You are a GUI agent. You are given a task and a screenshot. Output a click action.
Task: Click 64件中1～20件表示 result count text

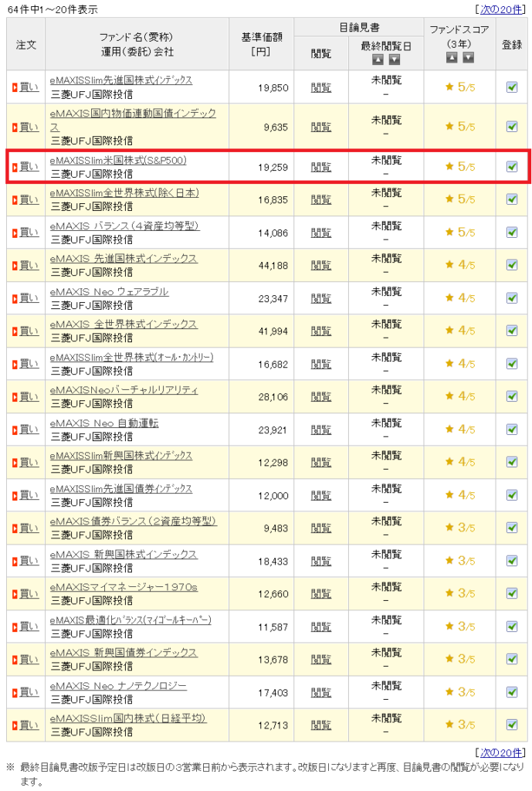tap(53, 9)
